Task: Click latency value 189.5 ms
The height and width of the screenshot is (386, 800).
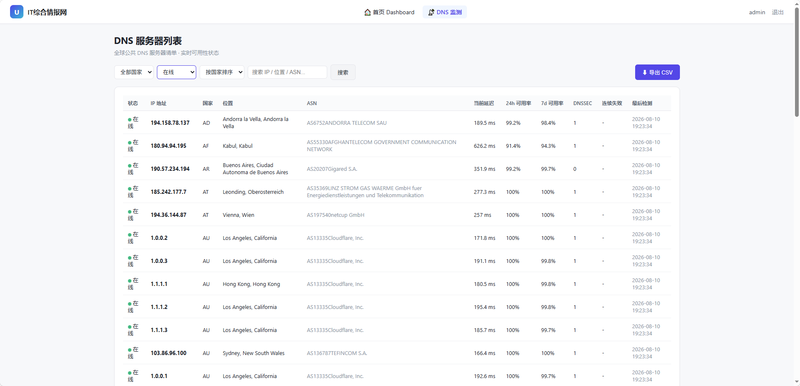Action: pos(484,123)
